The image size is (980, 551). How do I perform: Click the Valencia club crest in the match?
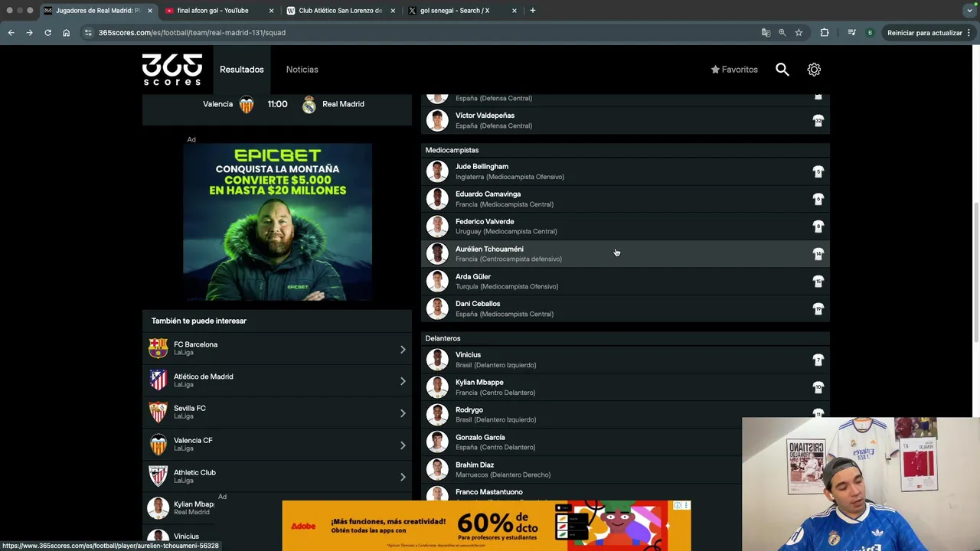tap(247, 105)
